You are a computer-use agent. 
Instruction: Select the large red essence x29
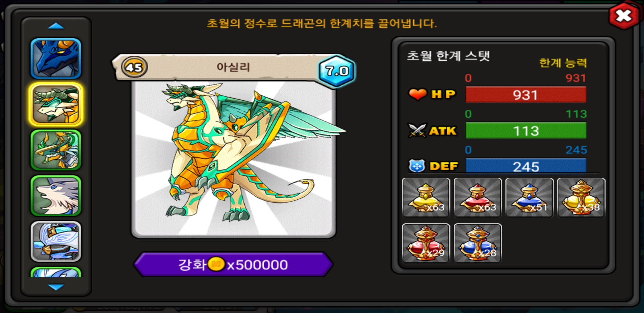click(x=426, y=243)
